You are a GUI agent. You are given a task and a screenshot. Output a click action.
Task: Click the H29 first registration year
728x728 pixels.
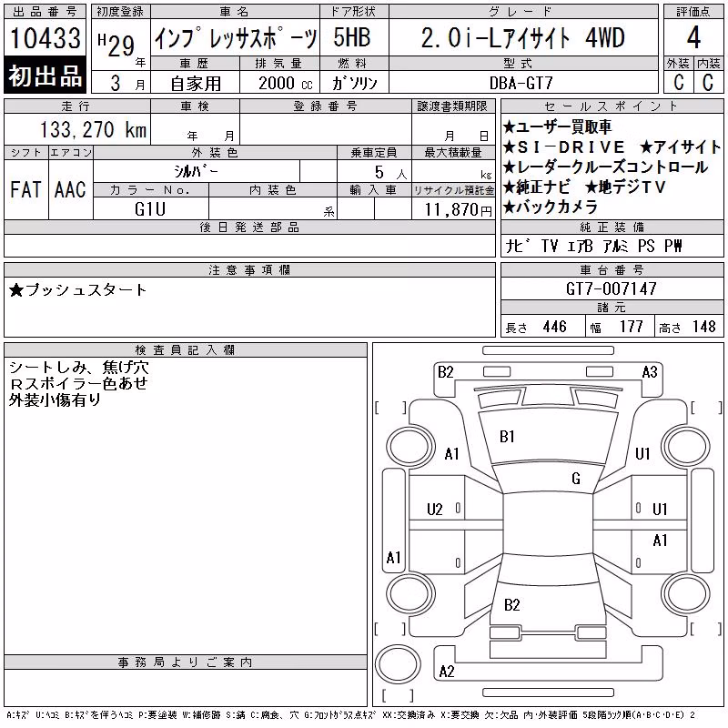[x=116, y=45]
